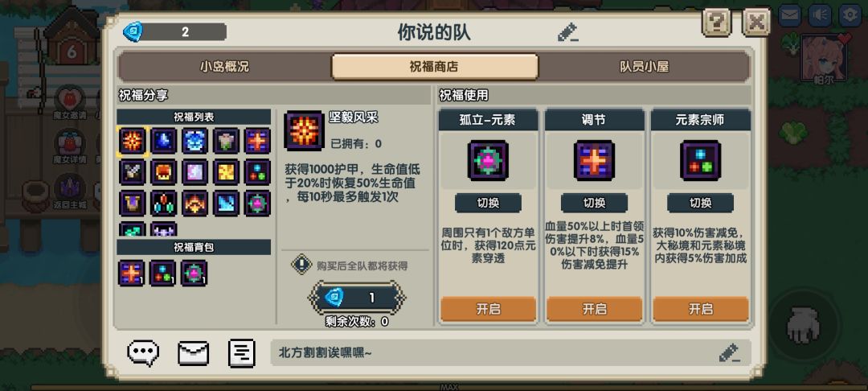The width and height of the screenshot is (868, 391).
Task: Buy the blessing for 1 gem
Action: pyautogui.click(x=357, y=298)
